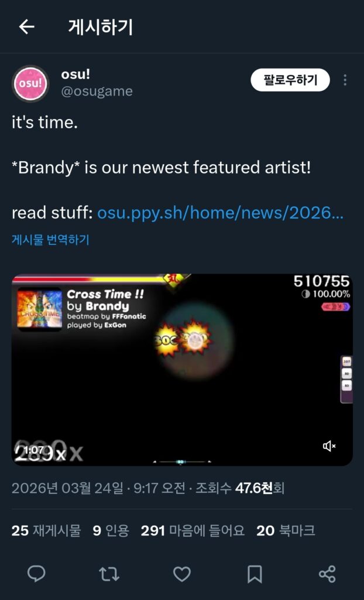
Task: Translate post via 게시물 번역하기
Action: pyautogui.click(x=50, y=240)
